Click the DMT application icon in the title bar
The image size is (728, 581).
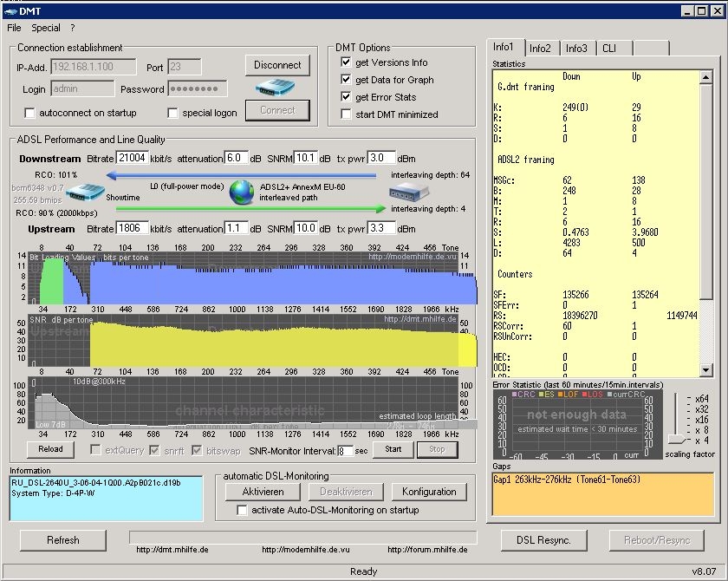pyautogui.click(x=10, y=11)
